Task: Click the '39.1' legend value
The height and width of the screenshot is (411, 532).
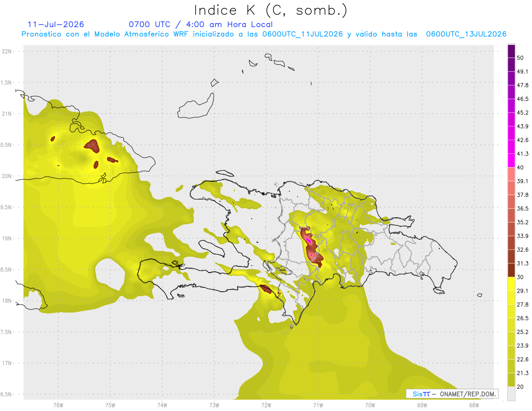Action: [x=523, y=181]
